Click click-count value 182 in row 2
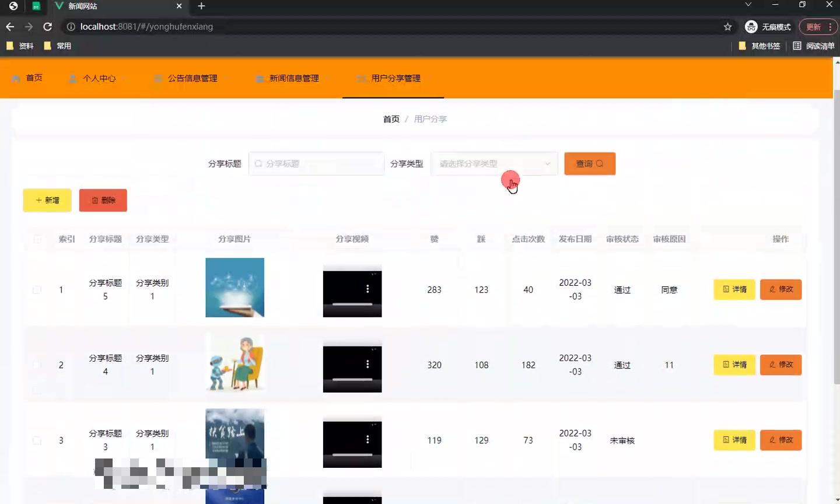The image size is (840, 504). tap(528, 365)
